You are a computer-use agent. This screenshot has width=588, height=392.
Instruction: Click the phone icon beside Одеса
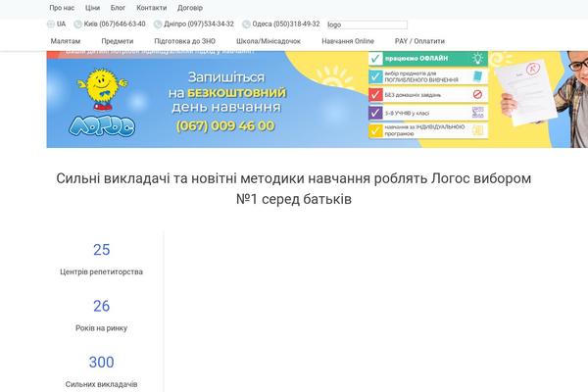point(246,24)
